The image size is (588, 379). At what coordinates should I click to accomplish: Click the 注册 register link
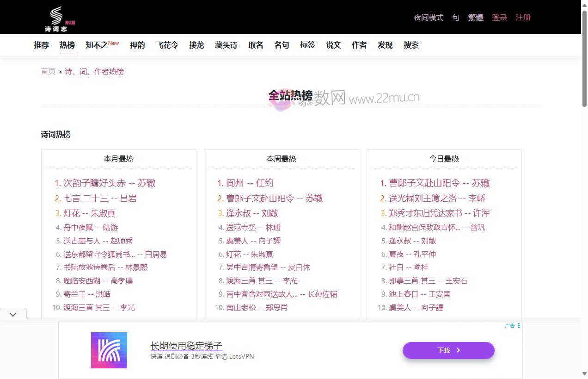[x=523, y=18]
